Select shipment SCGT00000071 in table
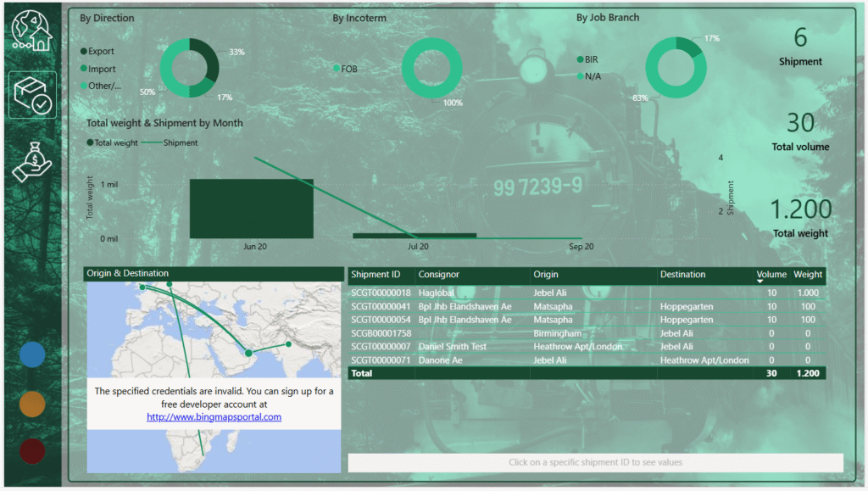Image resolution: width=868 pixels, height=491 pixels. [x=381, y=360]
